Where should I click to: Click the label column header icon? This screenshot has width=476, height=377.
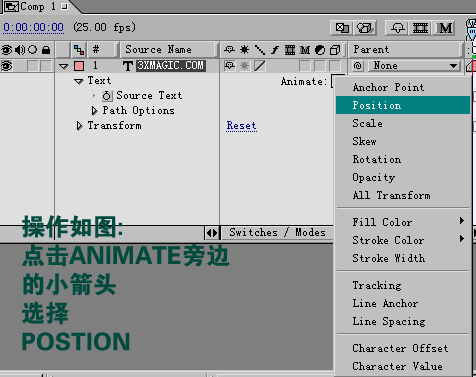click(79, 50)
